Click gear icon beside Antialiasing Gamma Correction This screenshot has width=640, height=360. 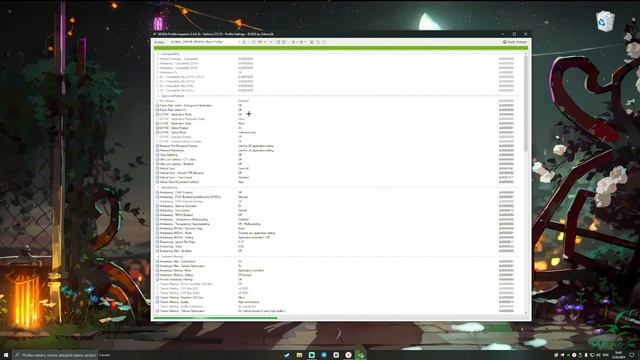(157, 206)
